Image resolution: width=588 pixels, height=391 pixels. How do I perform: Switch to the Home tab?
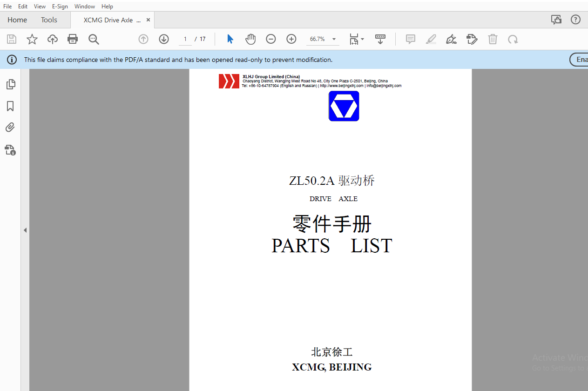[x=17, y=20]
